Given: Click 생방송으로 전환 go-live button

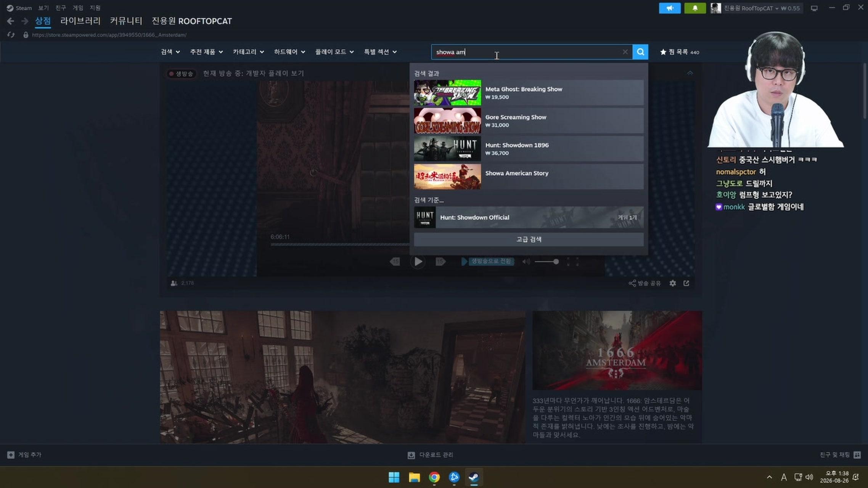Looking at the screenshot, I should (x=488, y=262).
